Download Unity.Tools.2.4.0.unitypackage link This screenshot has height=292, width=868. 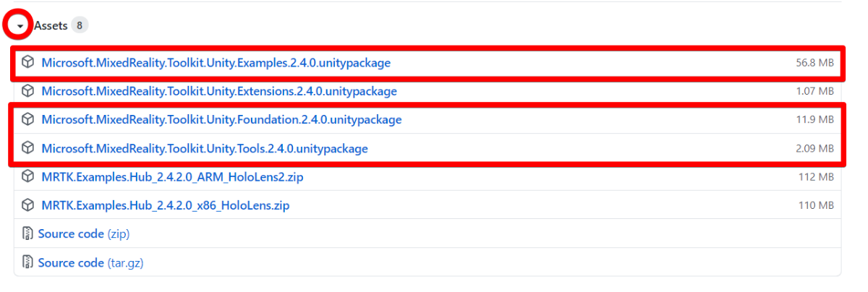click(205, 148)
